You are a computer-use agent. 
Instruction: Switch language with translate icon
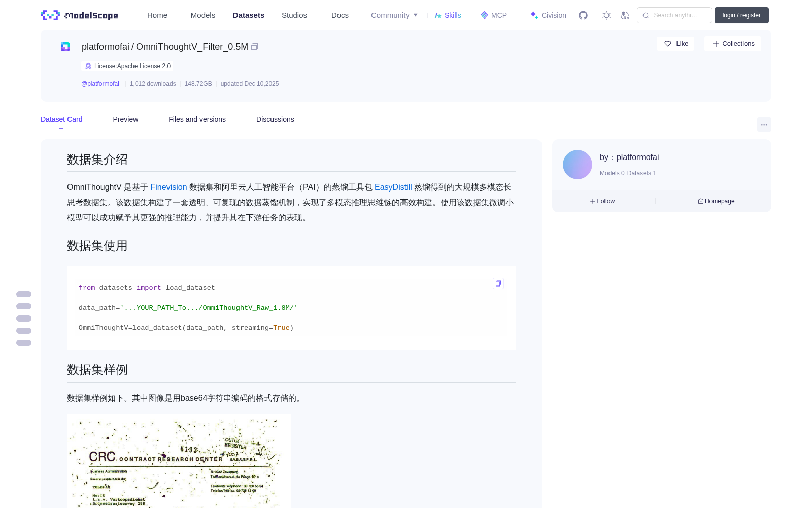(625, 15)
